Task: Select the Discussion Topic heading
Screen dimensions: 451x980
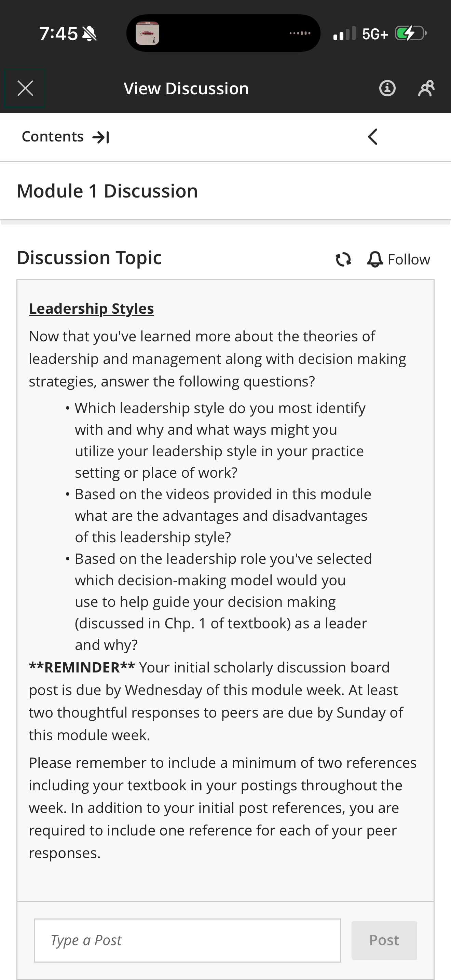Action: [90, 258]
